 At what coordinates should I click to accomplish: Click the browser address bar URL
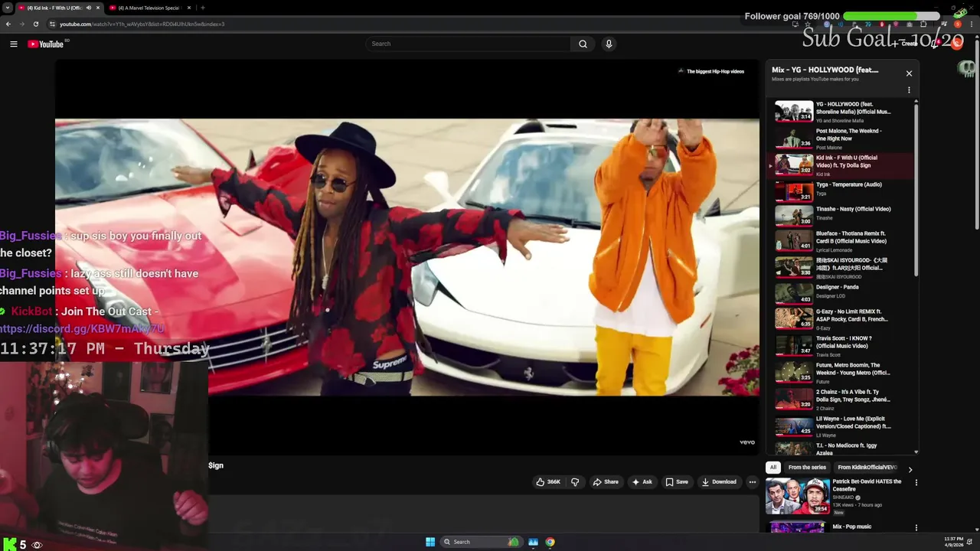click(x=142, y=24)
